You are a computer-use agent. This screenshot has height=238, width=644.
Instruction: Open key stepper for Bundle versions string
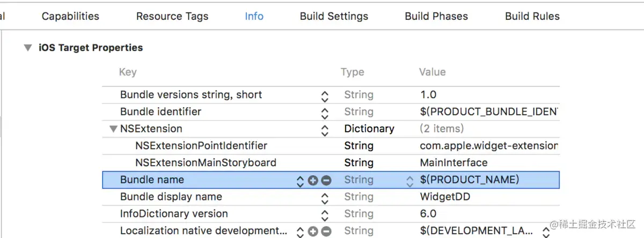pos(325,96)
